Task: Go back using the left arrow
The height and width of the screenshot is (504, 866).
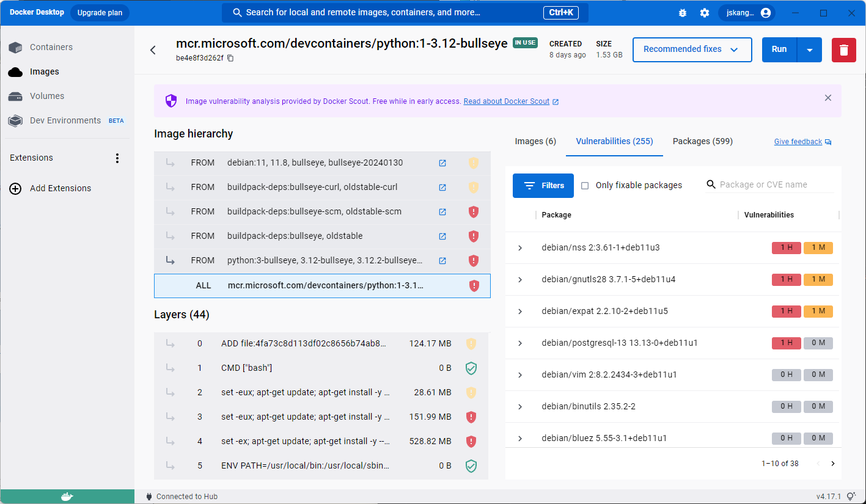Action: [x=153, y=50]
